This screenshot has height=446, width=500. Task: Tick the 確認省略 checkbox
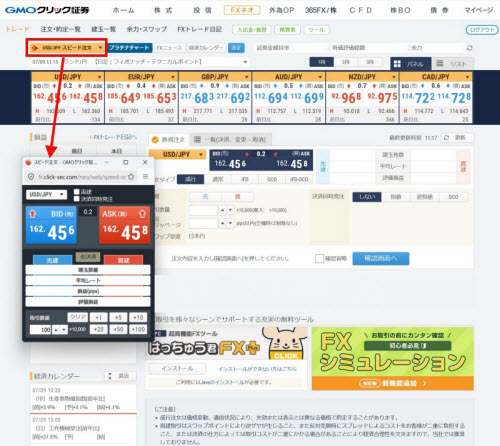pyautogui.click(x=319, y=259)
